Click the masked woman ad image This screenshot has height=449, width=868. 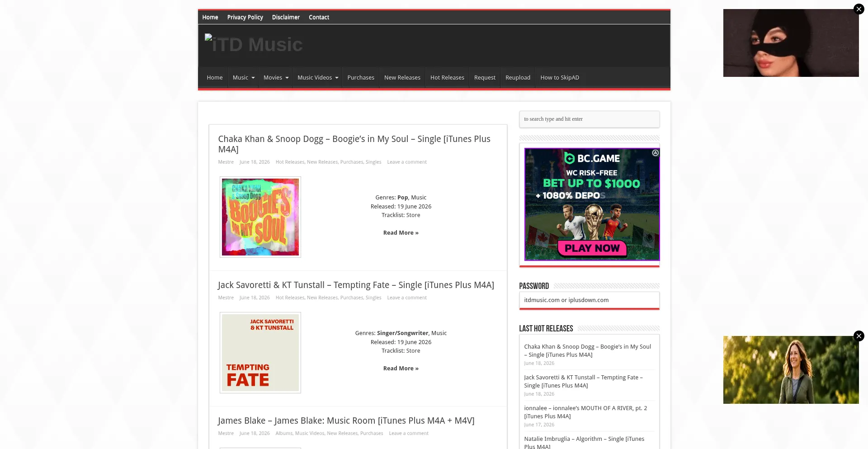(x=791, y=43)
